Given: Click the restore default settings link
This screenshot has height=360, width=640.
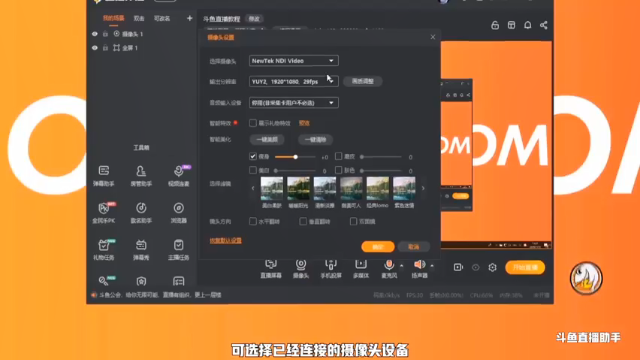Looking at the screenshot, I should [225, 240].
